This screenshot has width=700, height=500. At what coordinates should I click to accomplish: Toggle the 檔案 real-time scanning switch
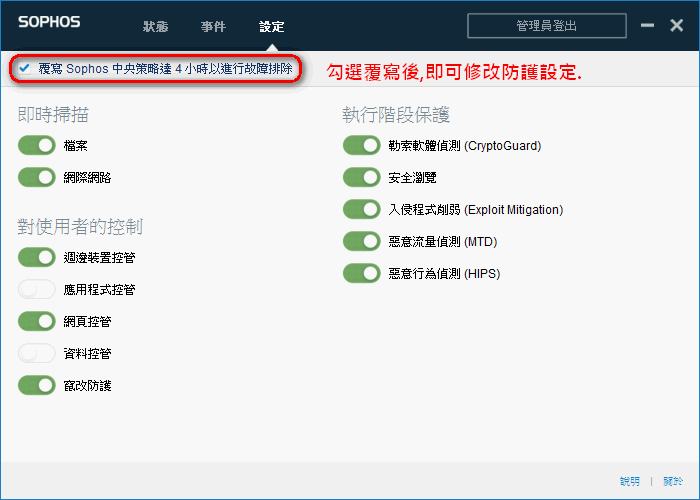point(37,146)
